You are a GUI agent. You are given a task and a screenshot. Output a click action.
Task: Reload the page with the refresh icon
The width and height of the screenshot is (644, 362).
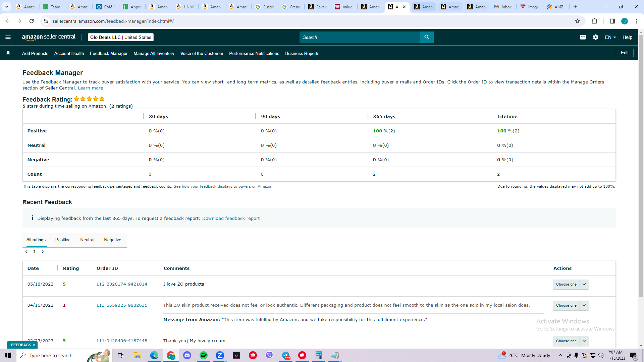pyautogui.click(x=32, y=21)
